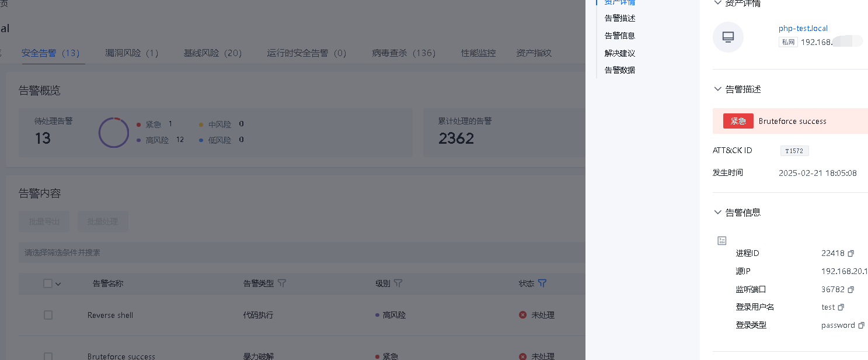Copy the listening port value 36782
Image resolution: width=868 pixels, height=360 pixels.
coord(850,290)
